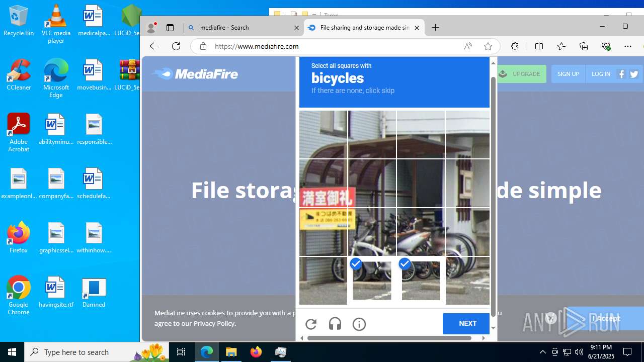The width and height of the screenshot is (644, 362).
Task: Select havingsite.rtf file on desktop
Action: [56, 292]
